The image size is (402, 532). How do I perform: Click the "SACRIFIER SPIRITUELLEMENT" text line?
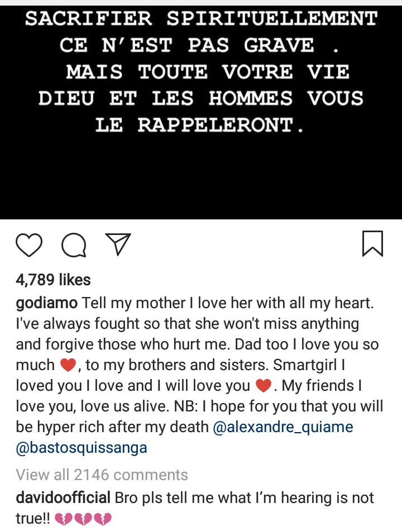pyautogui.click(x=201, y=18)
